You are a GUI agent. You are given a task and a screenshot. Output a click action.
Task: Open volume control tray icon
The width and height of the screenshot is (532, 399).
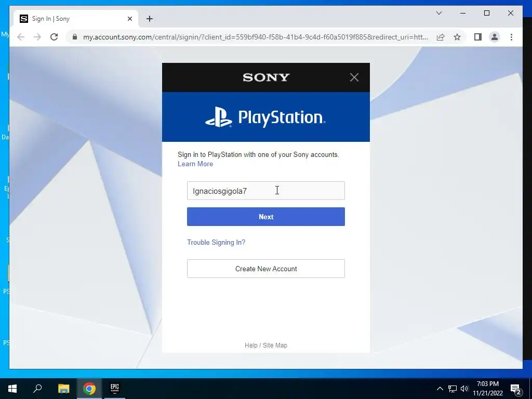(464, 389)
